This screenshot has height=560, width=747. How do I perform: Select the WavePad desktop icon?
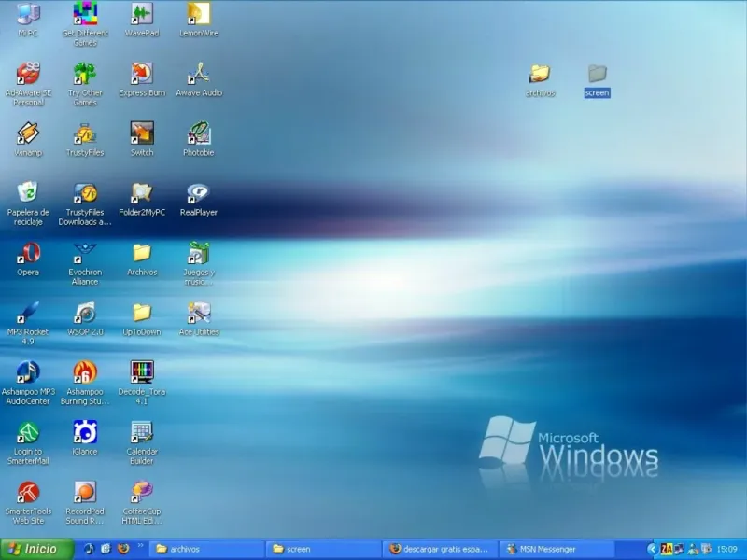click(x=142, y=14)
